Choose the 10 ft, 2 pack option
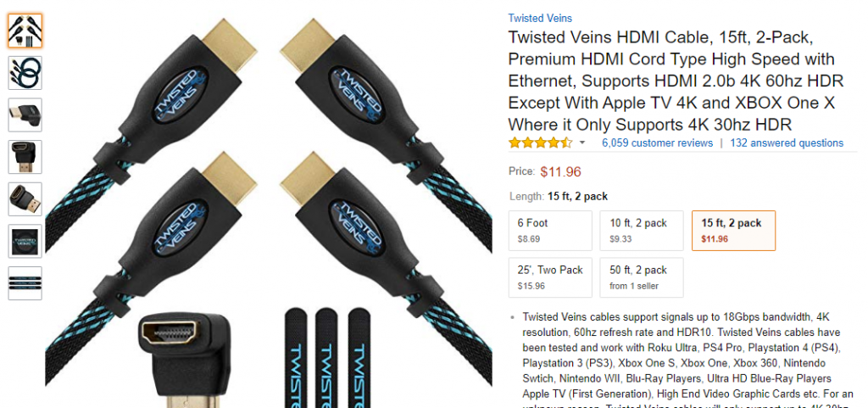 pos(642,231)
